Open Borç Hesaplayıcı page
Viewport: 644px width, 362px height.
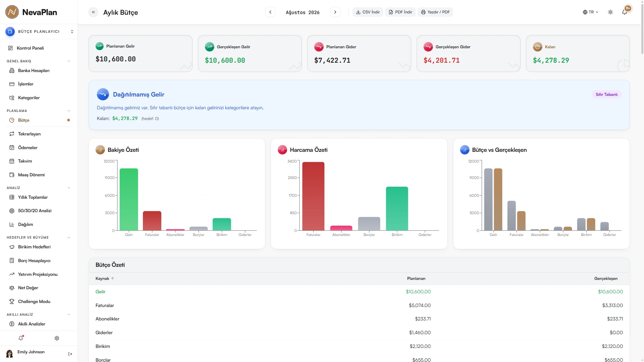pyautogui.click(x=39, y=260)
